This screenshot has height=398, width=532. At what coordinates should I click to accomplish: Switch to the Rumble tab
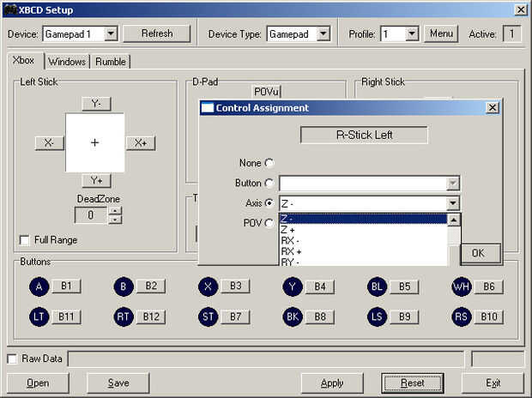(x=111, y=62)
